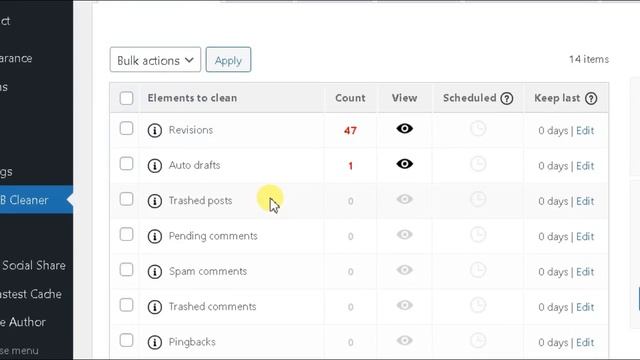Edit keep-last days for Auto drafts
This screenshot has width=640, height=360.
585,166
